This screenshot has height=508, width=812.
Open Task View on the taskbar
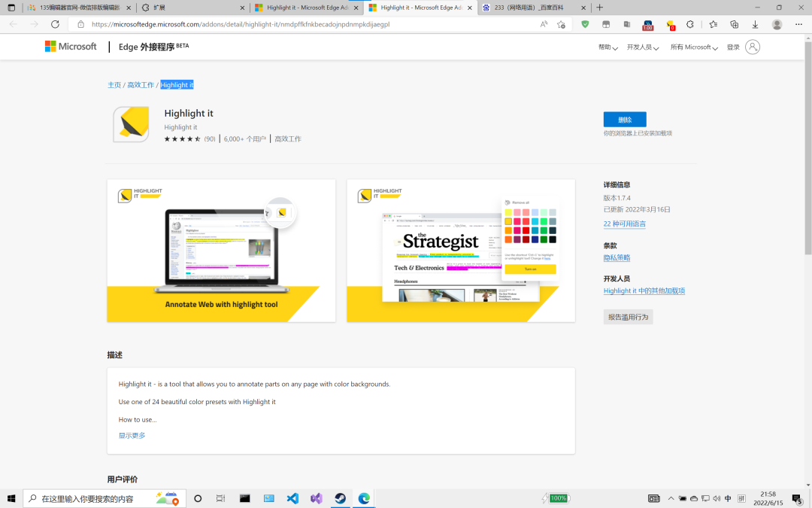pyautogui.click(x=220, y=499)
